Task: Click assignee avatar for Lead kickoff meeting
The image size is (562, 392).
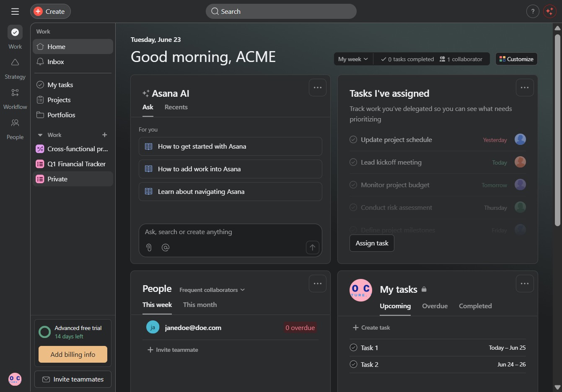Action: pos(520,162)
